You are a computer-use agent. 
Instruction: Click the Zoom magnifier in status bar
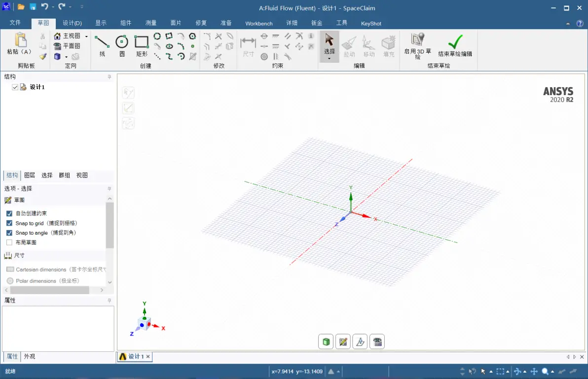click(545, 372)
